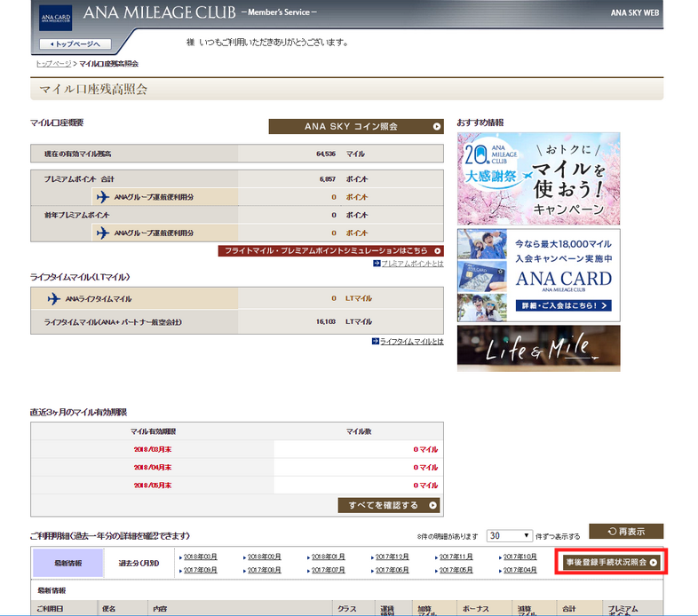698x616 pixels.
Task: Click the 2018/05月末 expiry row
Action: (237, 486)
